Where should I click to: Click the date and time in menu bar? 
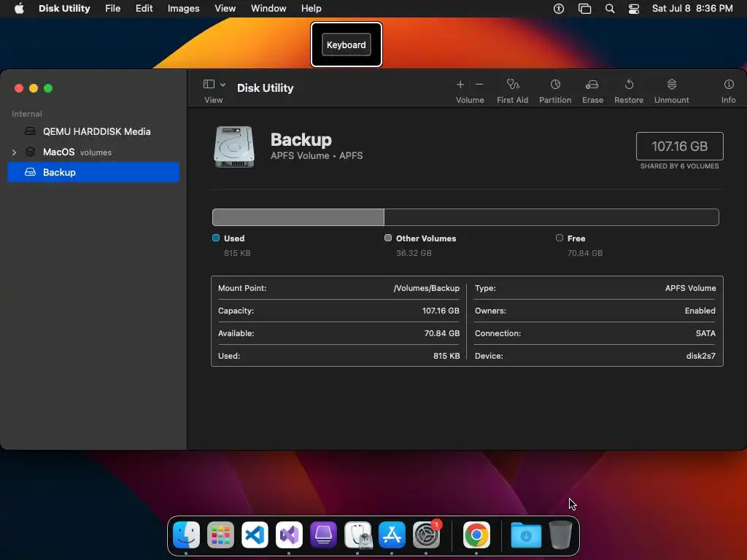pyautogui.click(x=692, y=9)
